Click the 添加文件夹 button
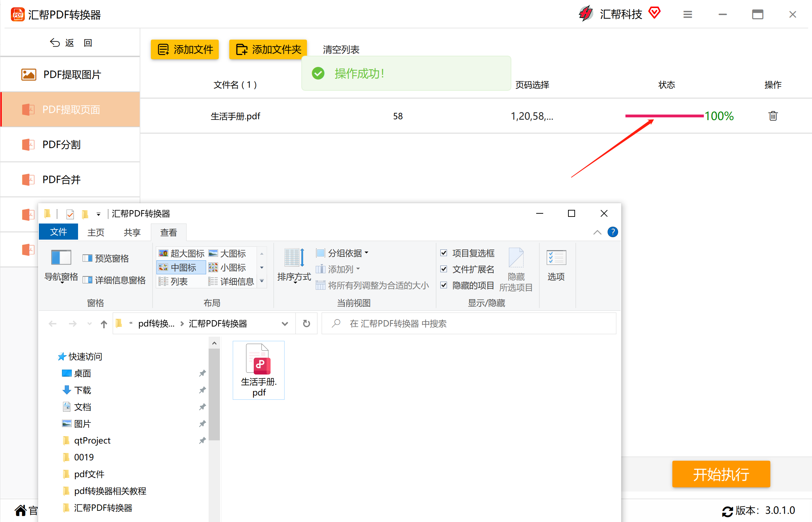Viewport: 812px width, 522px height. tap(268, 49)
